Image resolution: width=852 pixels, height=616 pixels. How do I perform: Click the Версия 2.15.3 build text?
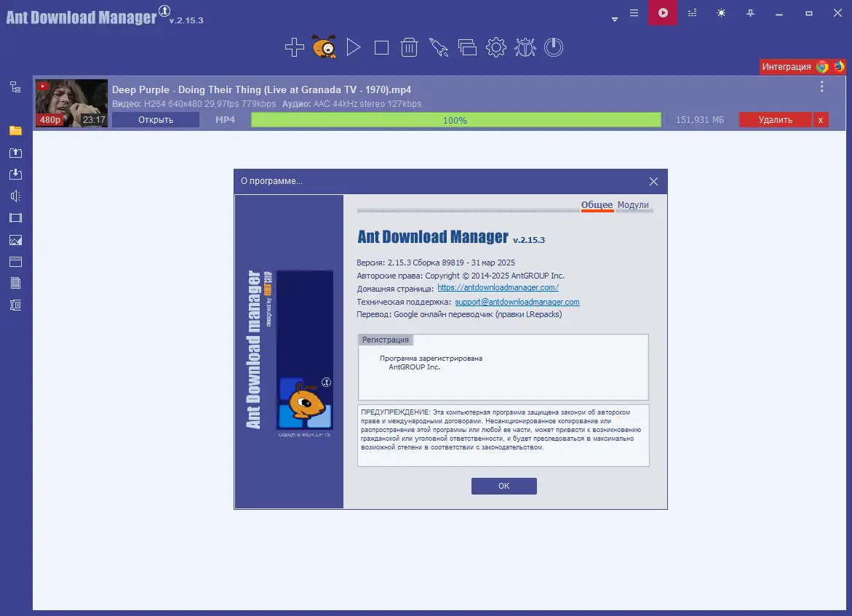pos(436,263)
